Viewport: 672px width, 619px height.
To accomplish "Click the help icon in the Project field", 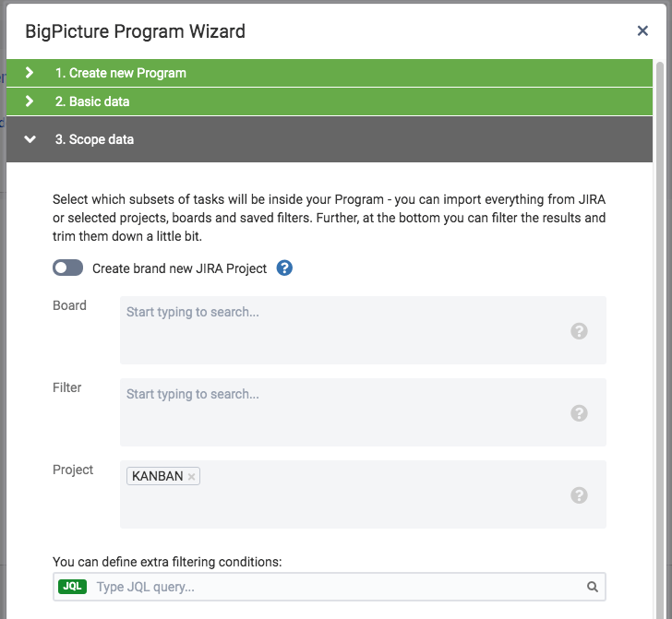I will pos(579,495).
